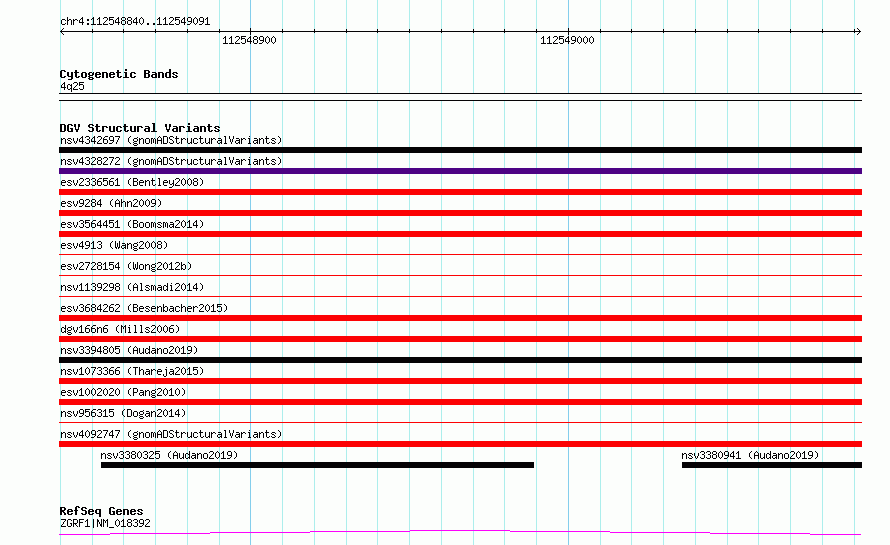890x545 pixels.
Task: Click the left arrow end of ruler
Action: (62, 32)
